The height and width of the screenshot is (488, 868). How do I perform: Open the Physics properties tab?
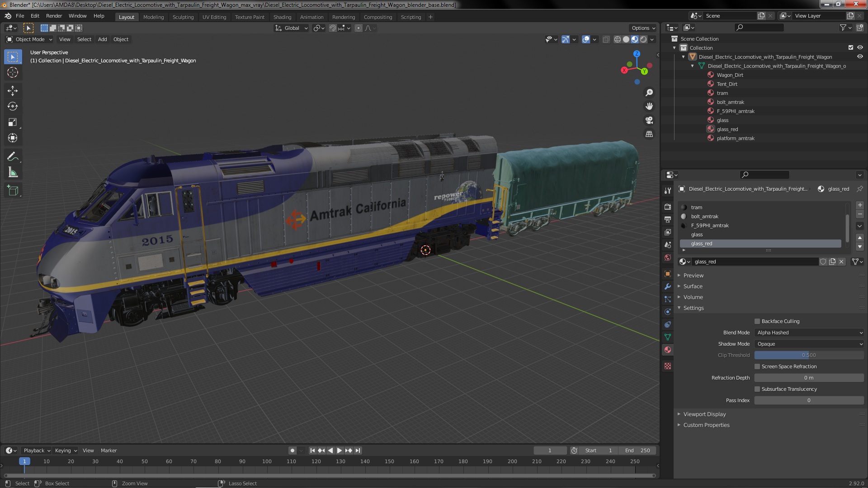coord(668,312)
